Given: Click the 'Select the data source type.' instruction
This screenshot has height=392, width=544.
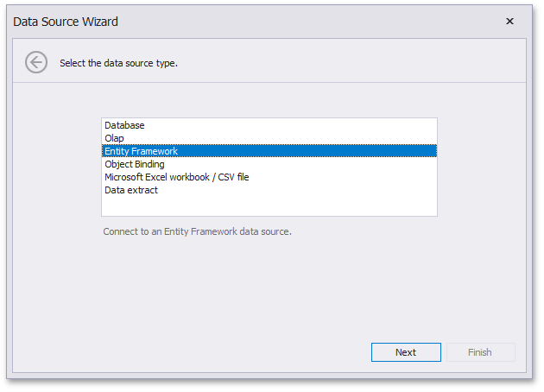Looking at the screenshot, I should coord(118,63).
